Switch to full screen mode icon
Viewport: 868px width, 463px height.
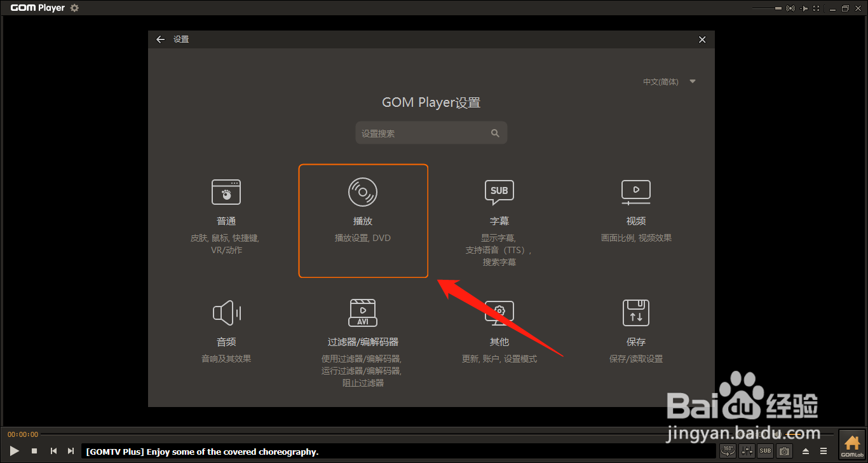pyautogui.click(x=817, y=8)
